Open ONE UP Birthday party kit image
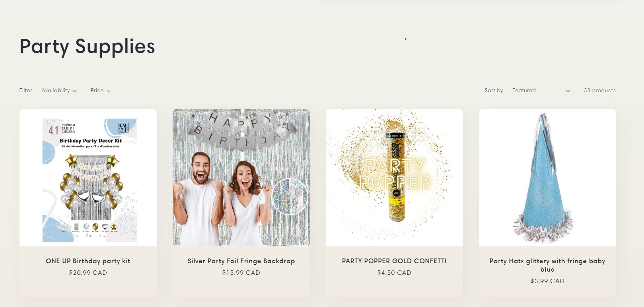Viewport: 644px width, 307px height. (88, 178)
